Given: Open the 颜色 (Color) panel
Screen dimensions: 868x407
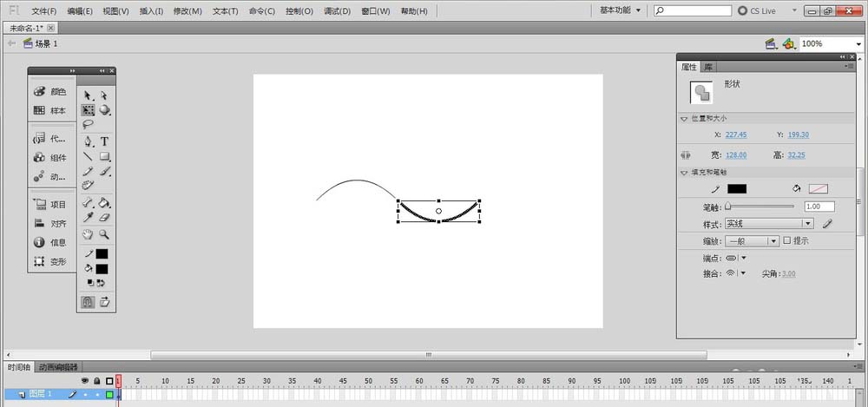Looking at the screenshot, I should pos(50,91).
